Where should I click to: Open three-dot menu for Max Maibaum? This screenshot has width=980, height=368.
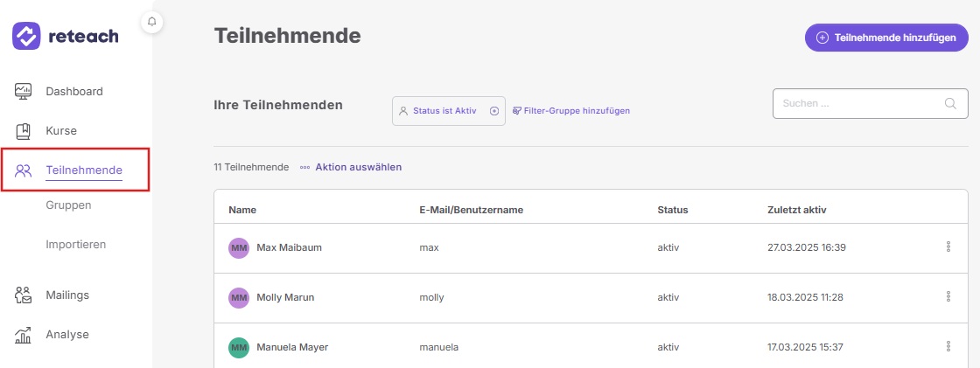948,246
